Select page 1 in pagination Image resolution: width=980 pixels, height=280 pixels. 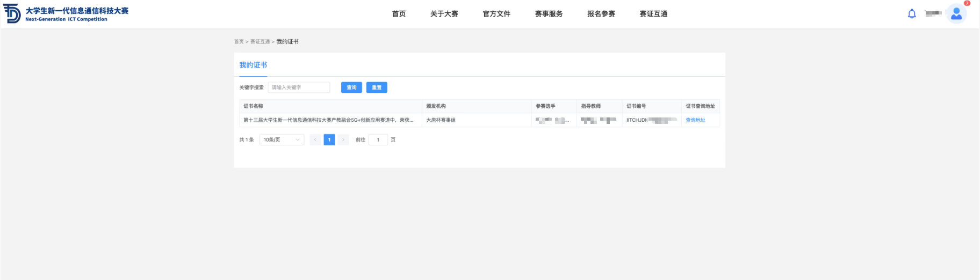(x=329, y=140)
